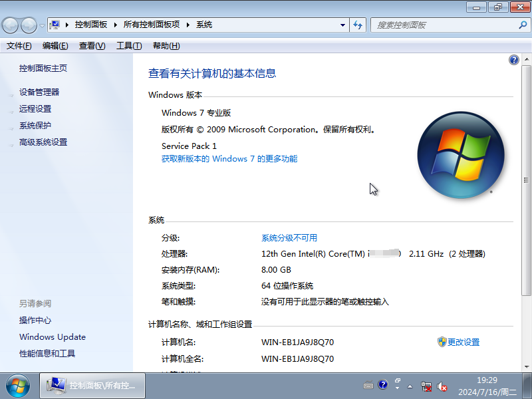Click the question mark help icon in the window
Viewport: 532px width, 399px height.
513,60
